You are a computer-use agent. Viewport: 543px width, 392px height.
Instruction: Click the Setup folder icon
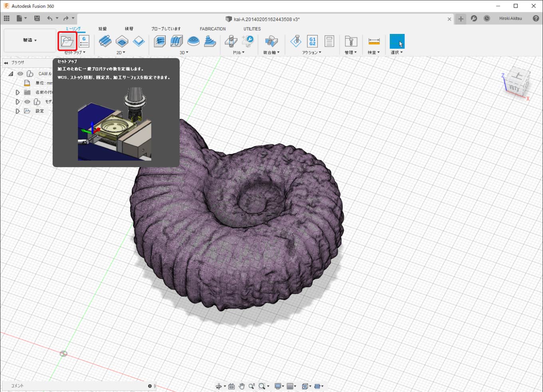click(x=67, y=42)
